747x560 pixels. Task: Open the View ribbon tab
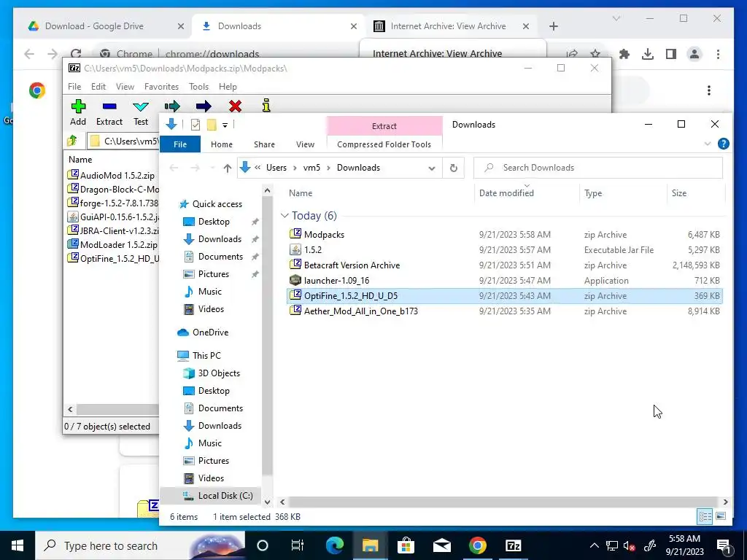click(x=305, y=144)
